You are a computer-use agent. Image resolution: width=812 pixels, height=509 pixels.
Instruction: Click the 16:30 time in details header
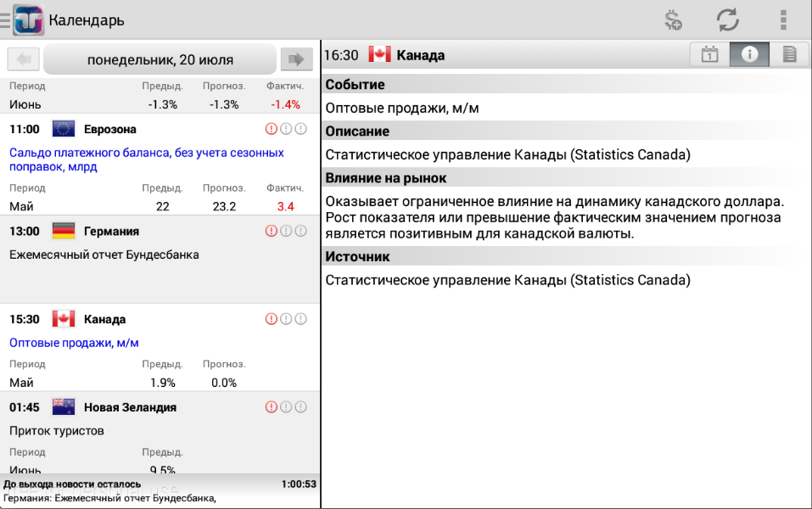pos(341,55)
